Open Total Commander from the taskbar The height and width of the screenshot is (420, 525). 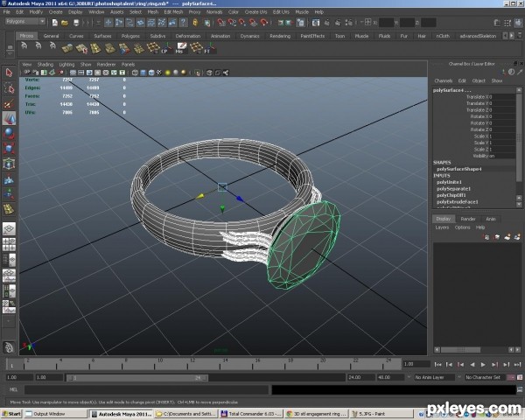[x=251, y=414]
